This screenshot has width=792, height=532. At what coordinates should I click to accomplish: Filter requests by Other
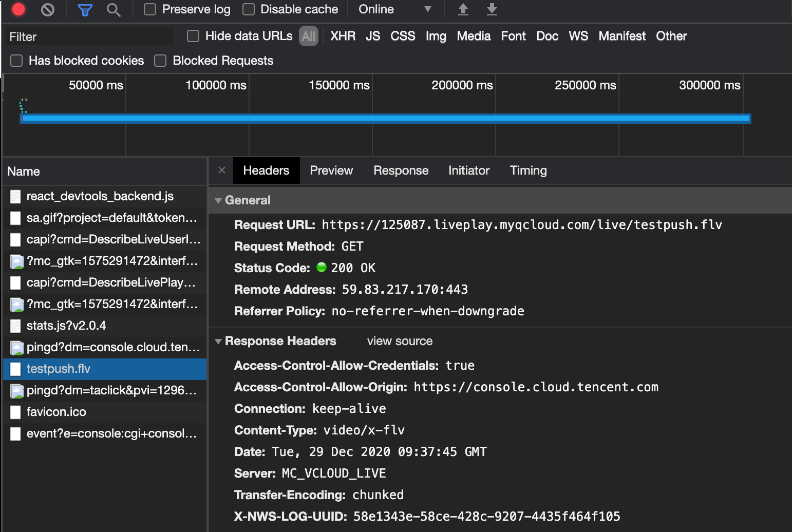pyautogui.click(x=671, y=36)
